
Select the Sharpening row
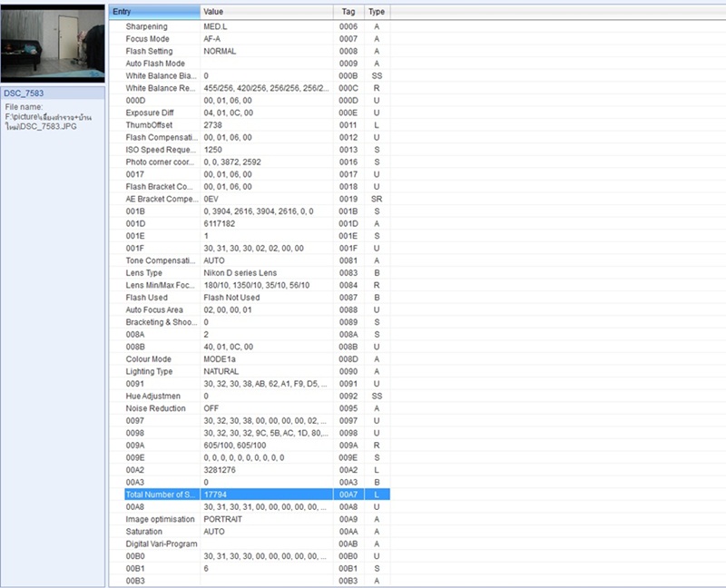[x=146, y=27]
